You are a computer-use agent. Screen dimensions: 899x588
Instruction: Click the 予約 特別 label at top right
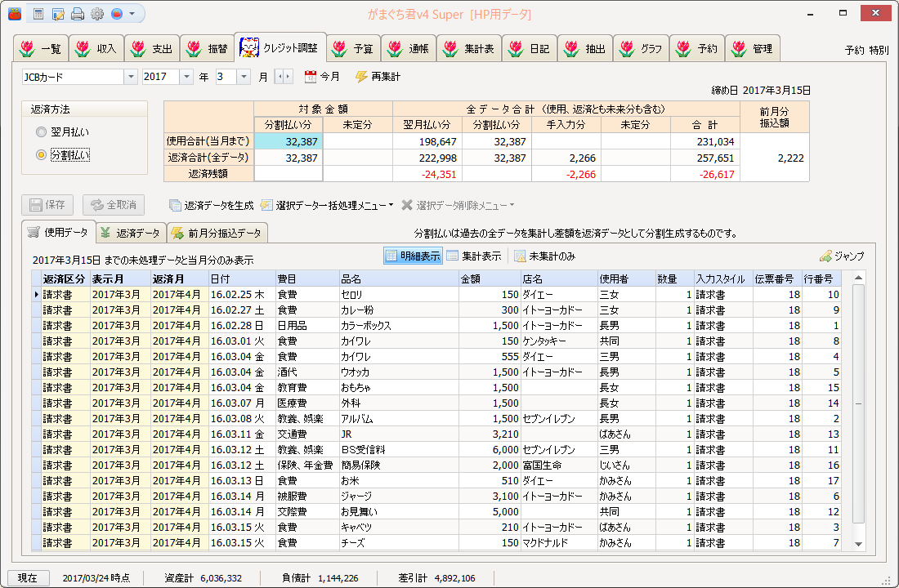coord(866,50)
